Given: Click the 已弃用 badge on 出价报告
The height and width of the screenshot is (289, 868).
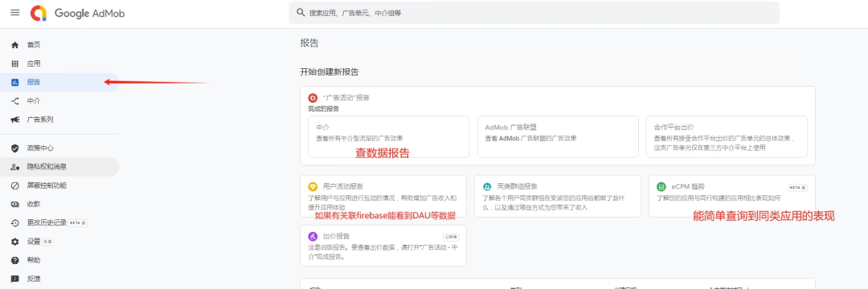Looking at the screenshot, I should (451, 237).
